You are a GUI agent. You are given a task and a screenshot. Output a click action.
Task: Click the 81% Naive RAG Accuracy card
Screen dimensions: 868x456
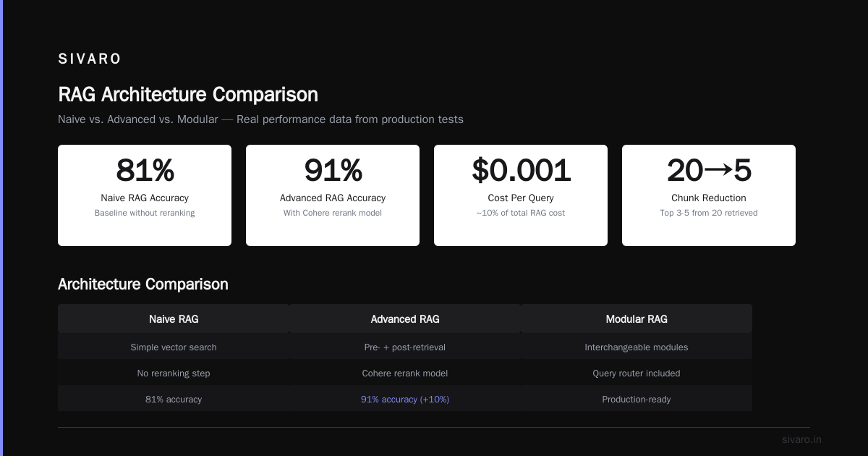click(x=145, y=195)
